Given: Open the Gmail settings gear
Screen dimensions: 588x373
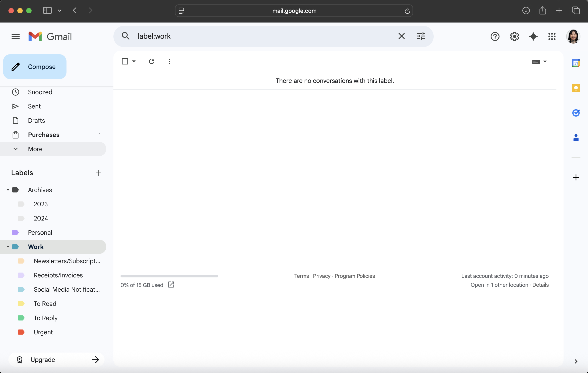Looking at the screenshot, I should click(x=514, y=37).
